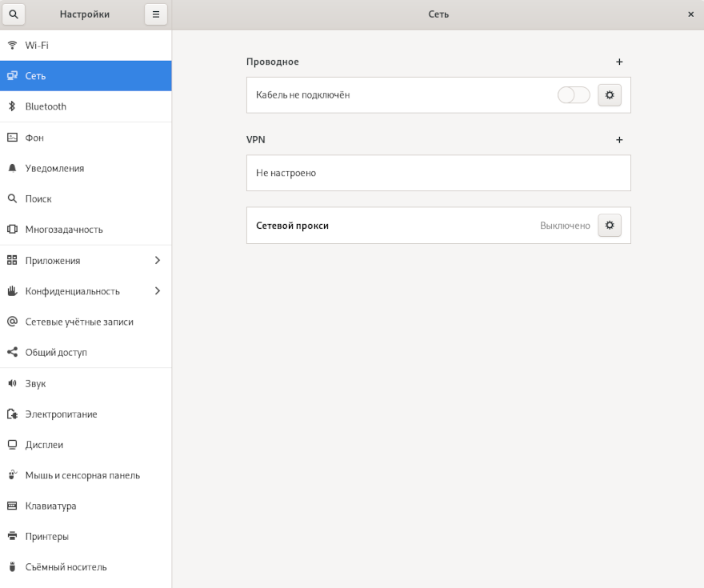Expand the Приложения submenu chevron

pos(157,260)
